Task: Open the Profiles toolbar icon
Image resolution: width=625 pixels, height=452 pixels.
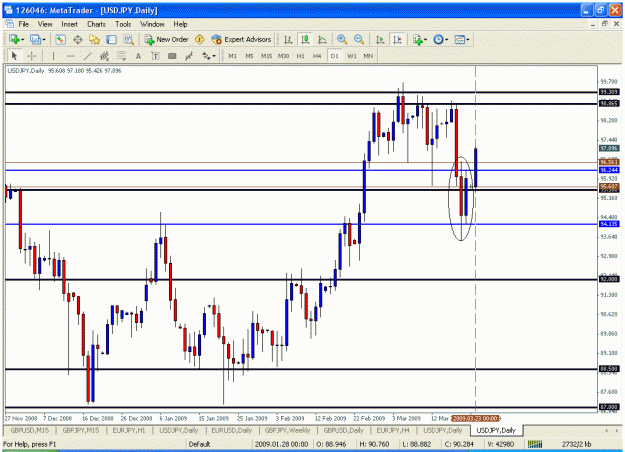Action: tap(35, 39)
